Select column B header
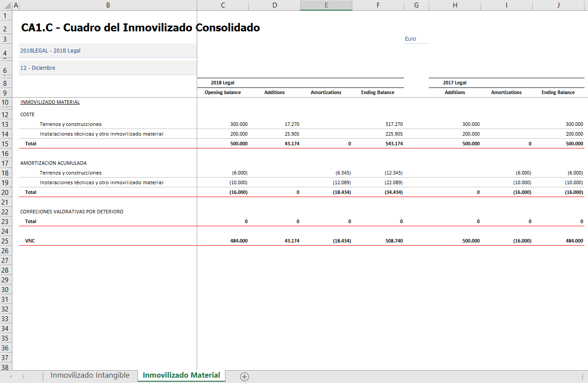The height and width of the screenshot is (383, 588). (x=108, y=5)
